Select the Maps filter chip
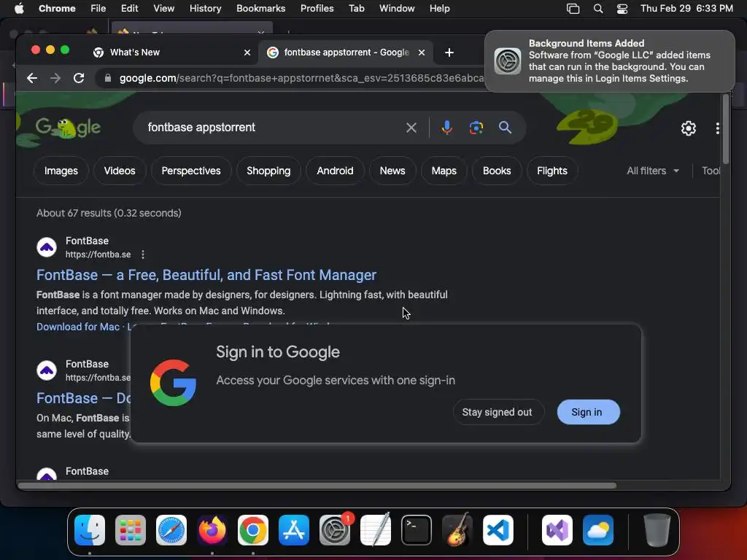 pos(444,171)
